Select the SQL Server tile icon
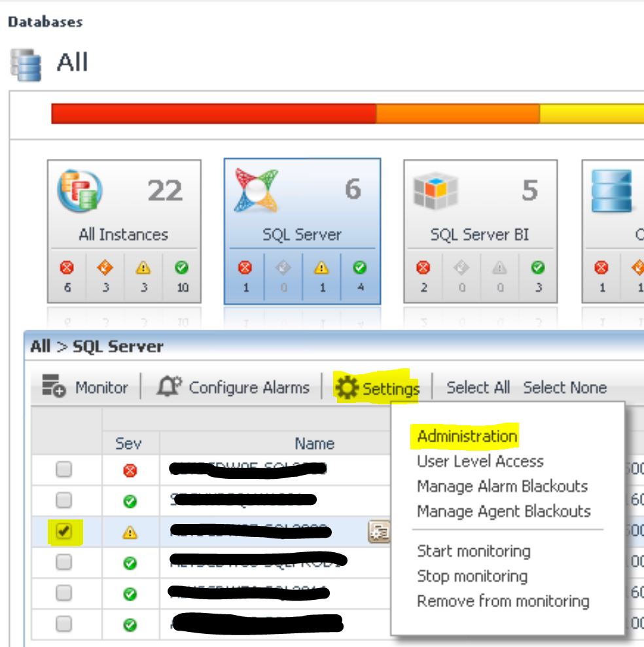 click(257, 190)
